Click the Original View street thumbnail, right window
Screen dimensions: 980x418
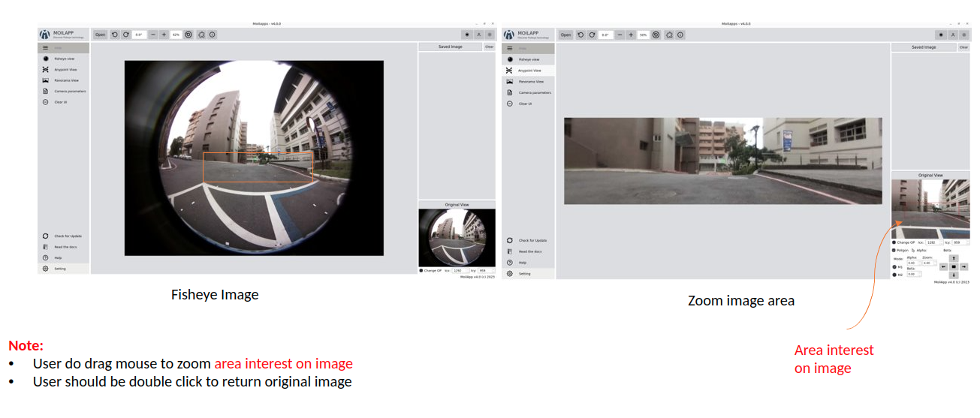930,209
